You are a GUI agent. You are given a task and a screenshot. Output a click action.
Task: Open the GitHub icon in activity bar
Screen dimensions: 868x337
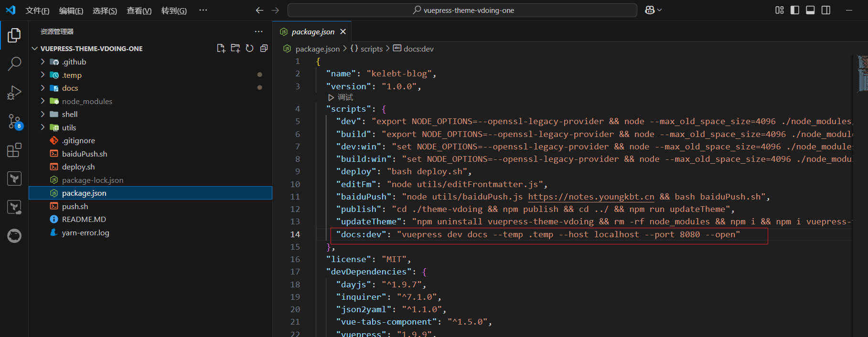[x=14, y=236]
